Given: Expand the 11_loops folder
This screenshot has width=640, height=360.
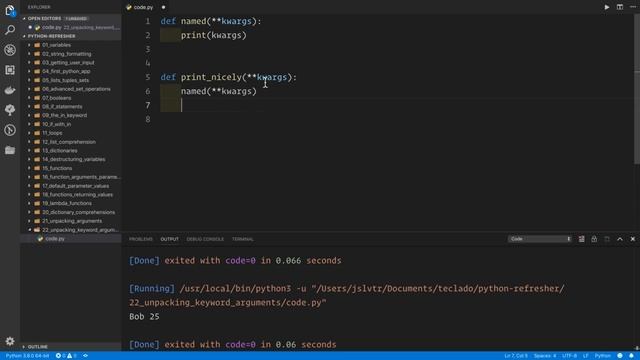Looking at the screenshot, I should [x=52, y=133].
